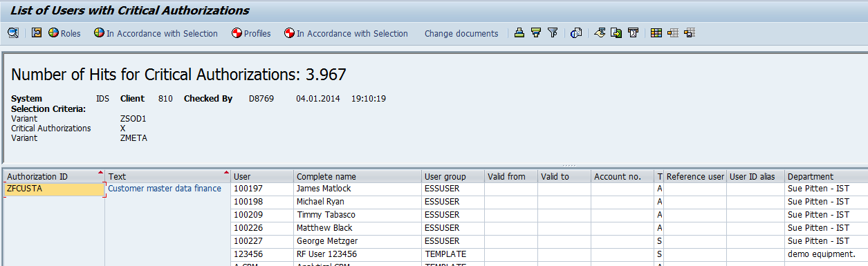Image resolution: width=868 pixels, height=266 pixels.
Task: Click ZFCUSTA authorization ID cell
Action: click(55, 189)
